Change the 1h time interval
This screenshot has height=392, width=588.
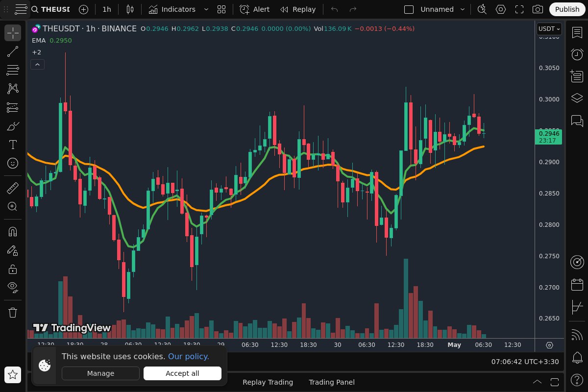[x=107, y=9]
